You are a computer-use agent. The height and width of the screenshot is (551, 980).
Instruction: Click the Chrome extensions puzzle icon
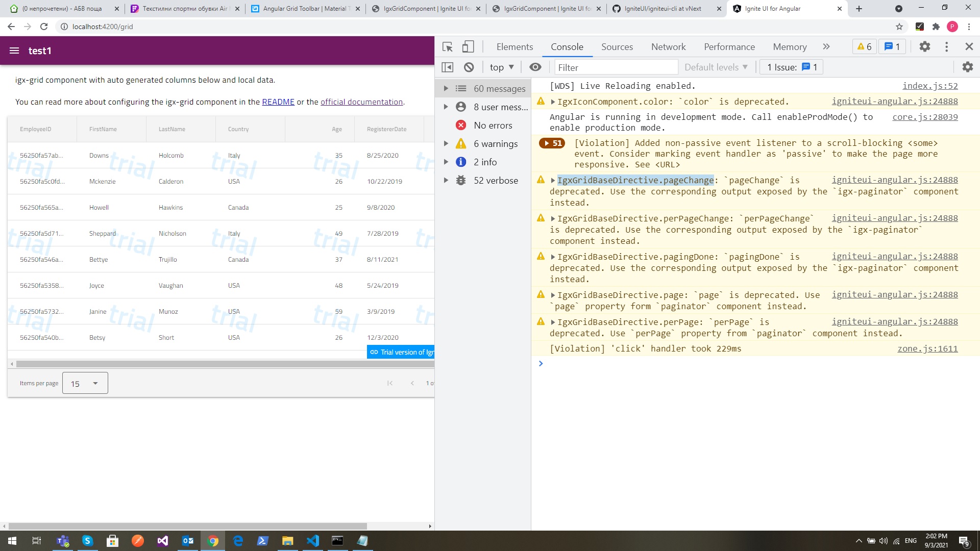pyautogui.click(x=936, y=27)
